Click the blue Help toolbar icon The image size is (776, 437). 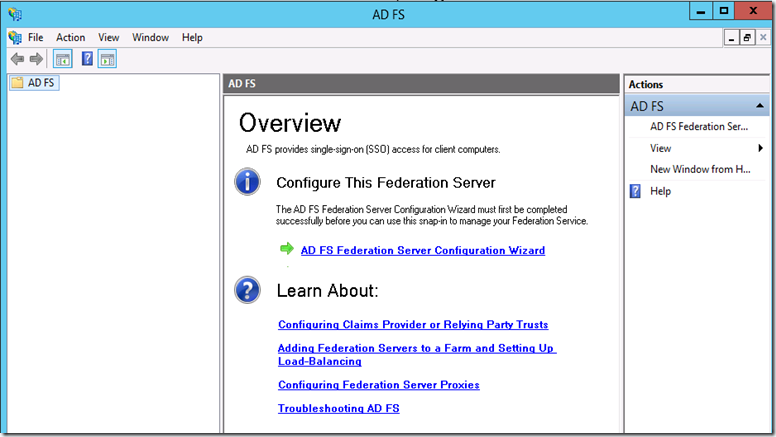click(87, 59)
